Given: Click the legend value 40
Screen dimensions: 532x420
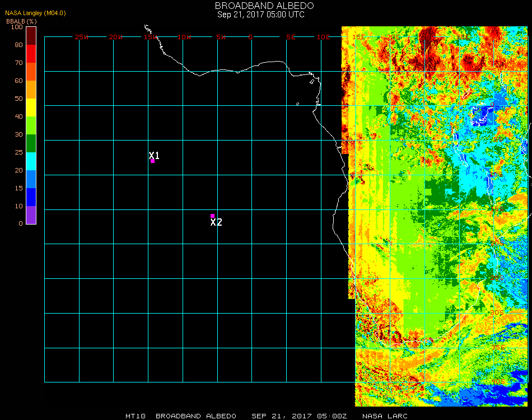Looking at the screenshot, I should [18, 116].
